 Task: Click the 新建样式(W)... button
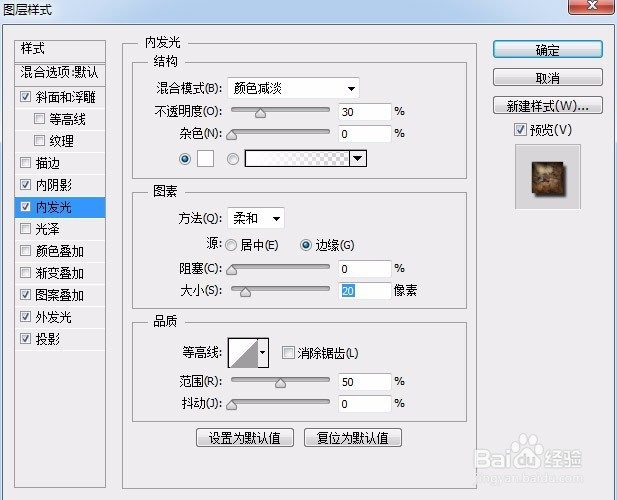(548, 105)
